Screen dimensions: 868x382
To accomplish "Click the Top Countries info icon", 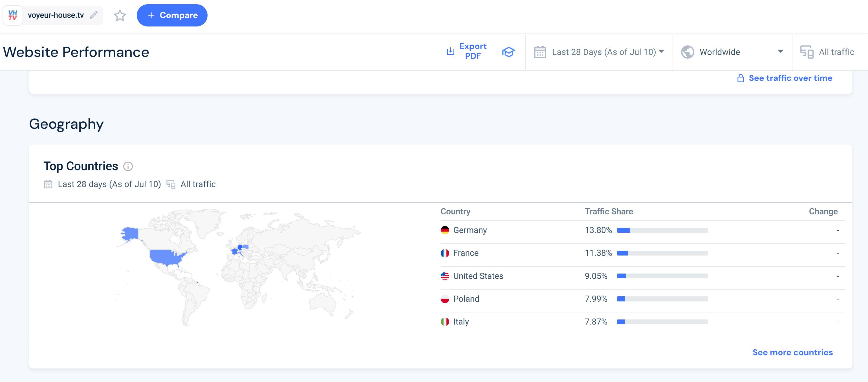I will tap(128, 166).
